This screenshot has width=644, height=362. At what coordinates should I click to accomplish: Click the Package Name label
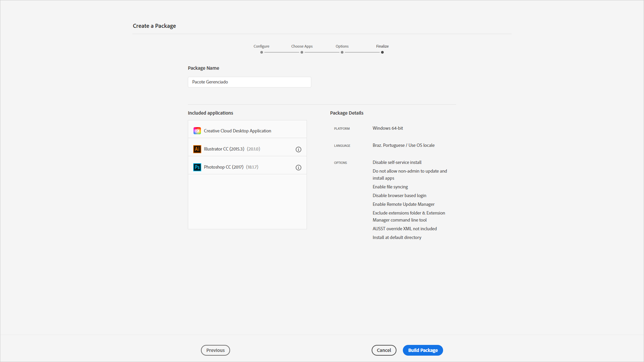point(203,68)
